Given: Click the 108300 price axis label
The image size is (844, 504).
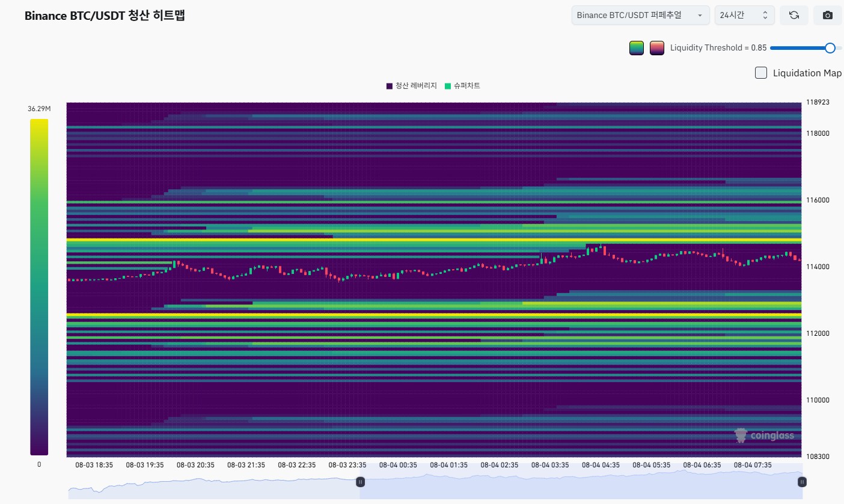Looking at the screenshot, I should tap(818, 457).
